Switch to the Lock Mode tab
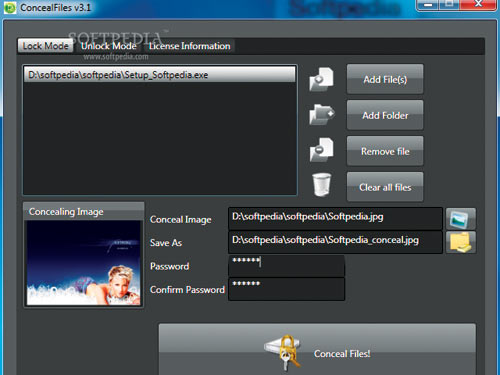The image size is (500, 375). tap(45, 46)
